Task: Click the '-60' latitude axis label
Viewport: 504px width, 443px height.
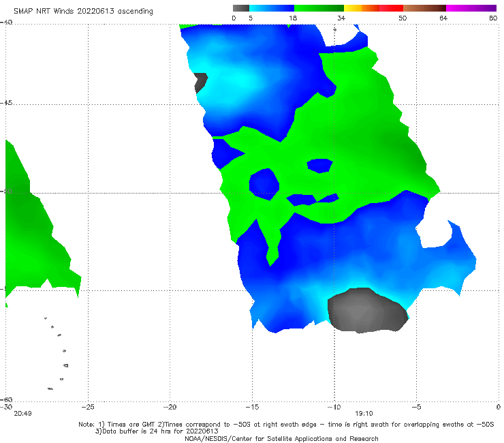Action: (x=6, y=399)
